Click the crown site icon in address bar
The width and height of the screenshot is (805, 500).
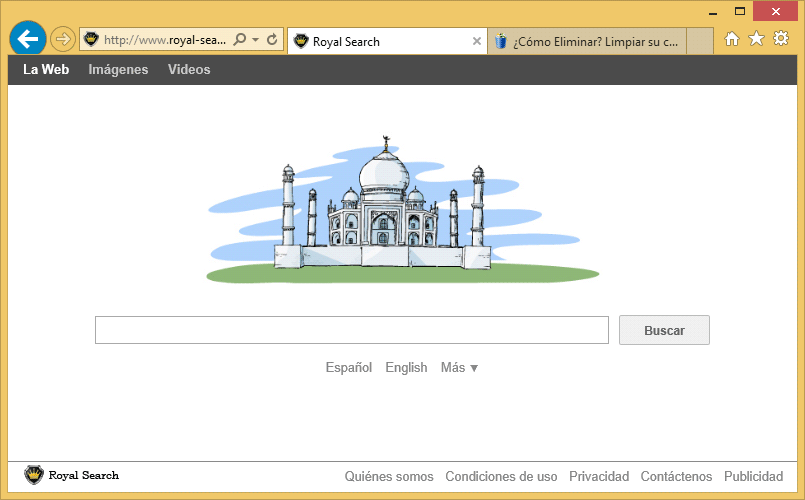(91, 39)
